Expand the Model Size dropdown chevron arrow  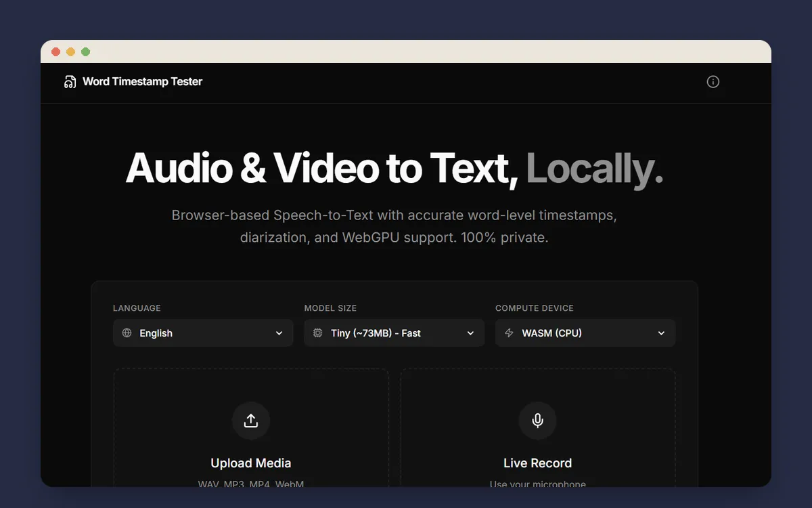click(471, 333)
